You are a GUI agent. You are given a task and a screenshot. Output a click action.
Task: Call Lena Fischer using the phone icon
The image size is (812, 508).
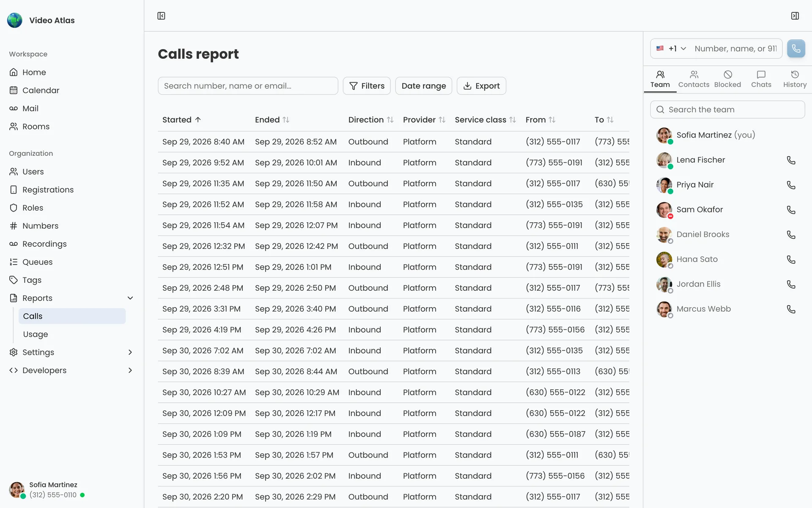791,160
